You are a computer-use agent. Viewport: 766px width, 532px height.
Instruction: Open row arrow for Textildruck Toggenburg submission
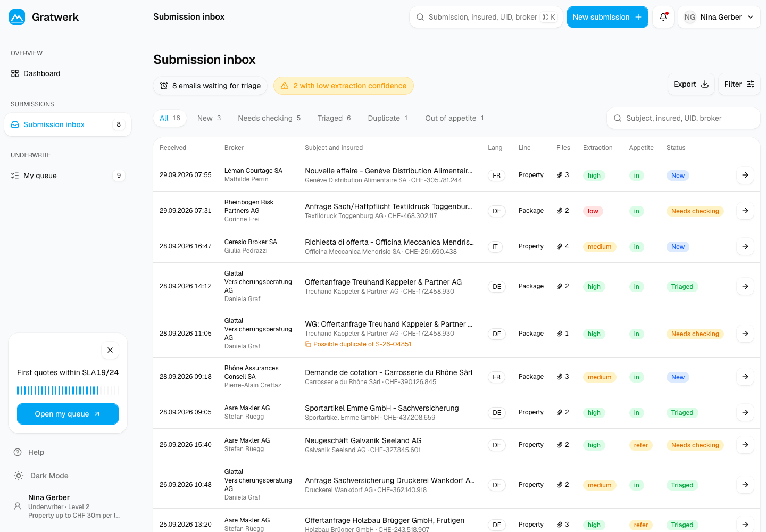point(745,211)
